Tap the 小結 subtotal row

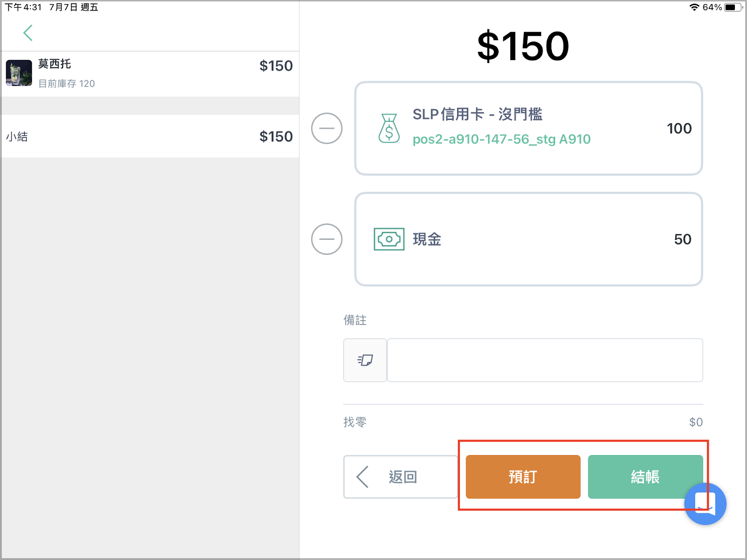click(150, 136)
